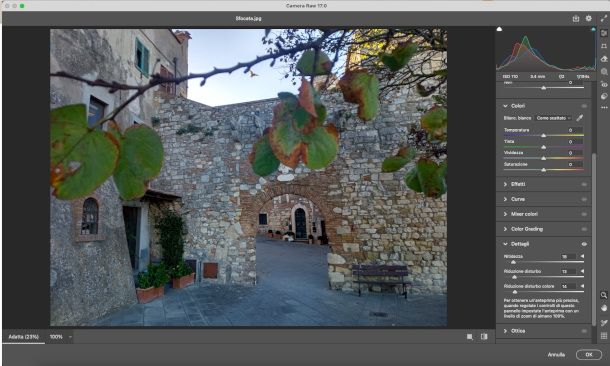
Task: Select the Healing/remove tool icon
Action: 604,59
